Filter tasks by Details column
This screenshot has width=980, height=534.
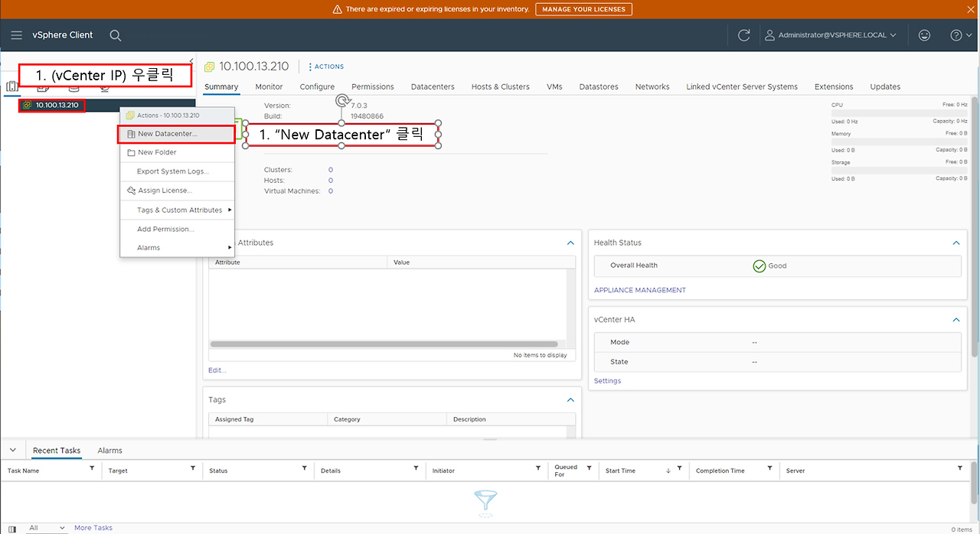(x=416, y=467)
